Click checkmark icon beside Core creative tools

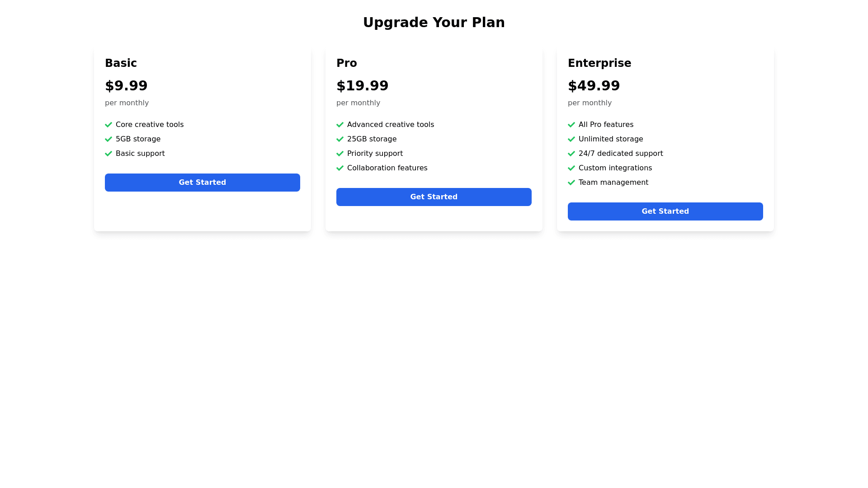pos(108,125)
